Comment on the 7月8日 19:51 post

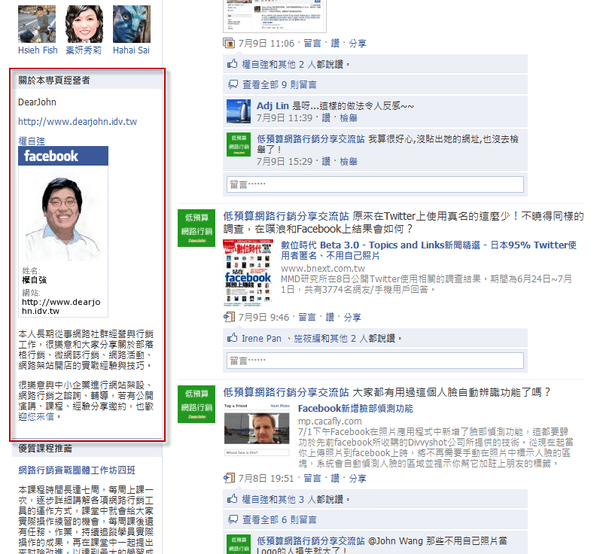[312, 478]
